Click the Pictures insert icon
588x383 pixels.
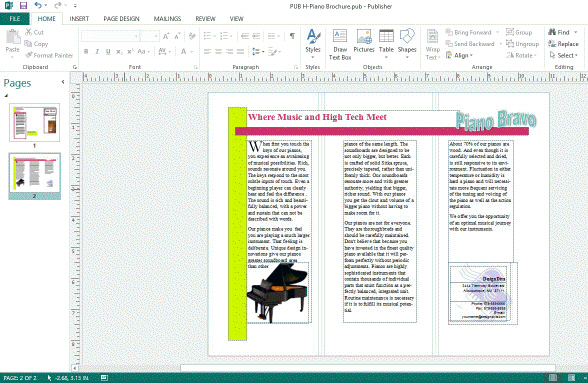(364, 41)
